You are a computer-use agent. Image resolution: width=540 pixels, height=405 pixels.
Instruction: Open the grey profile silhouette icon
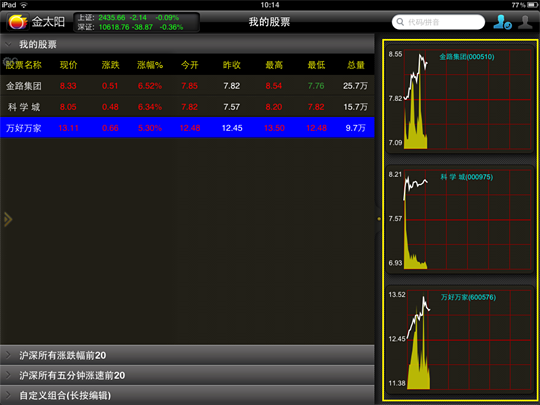[525, 22]
